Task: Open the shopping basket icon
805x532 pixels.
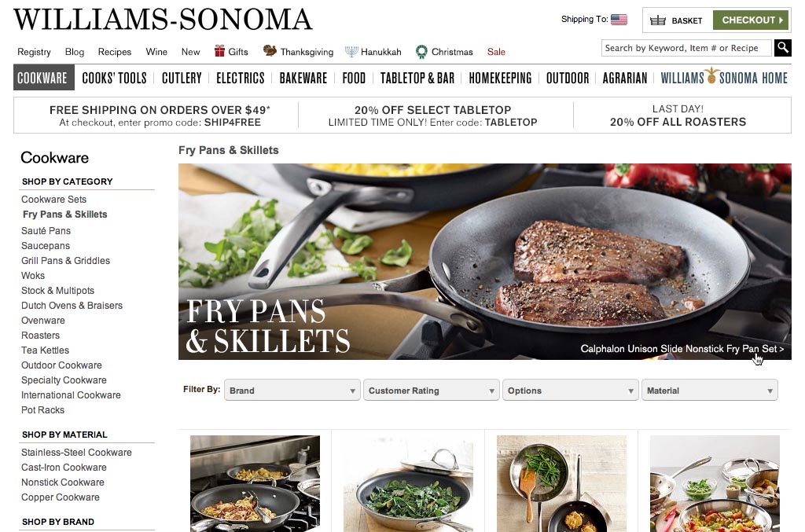Action: 658,20
